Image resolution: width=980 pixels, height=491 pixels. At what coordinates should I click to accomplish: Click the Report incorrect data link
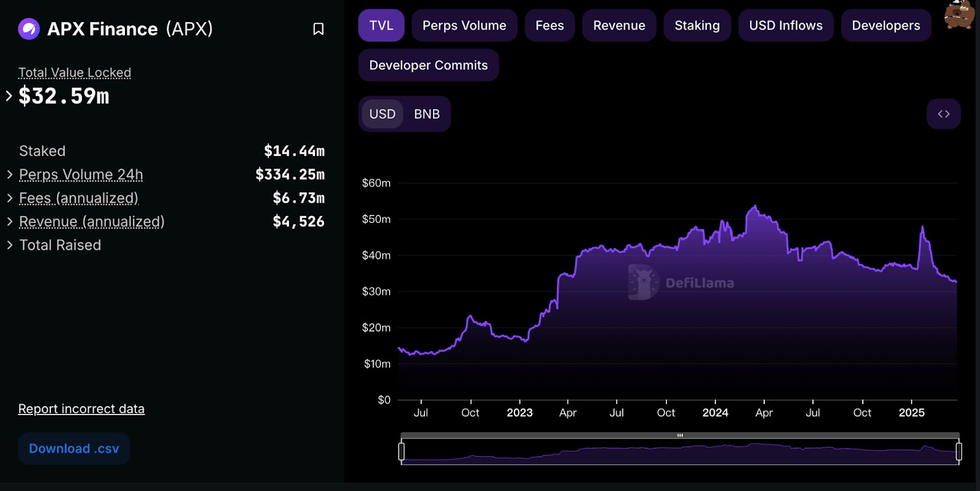pyautogui.click(x=81, y=409)
